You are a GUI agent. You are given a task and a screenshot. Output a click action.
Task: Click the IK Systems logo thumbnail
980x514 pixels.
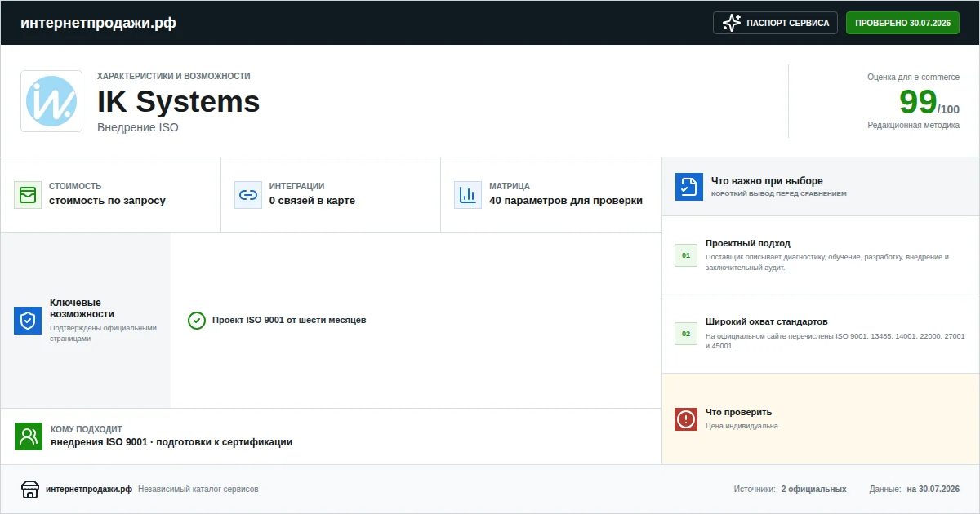tap(51, 101)
